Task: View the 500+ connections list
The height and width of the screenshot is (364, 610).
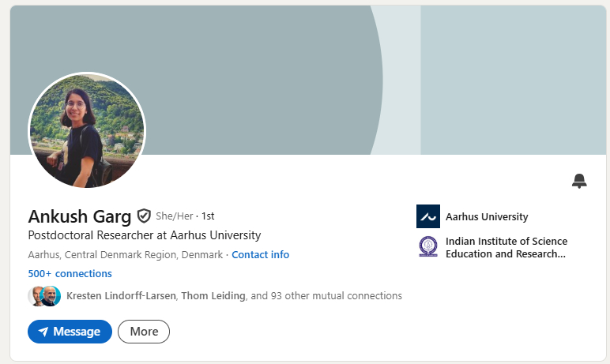Action: (70, 274)
